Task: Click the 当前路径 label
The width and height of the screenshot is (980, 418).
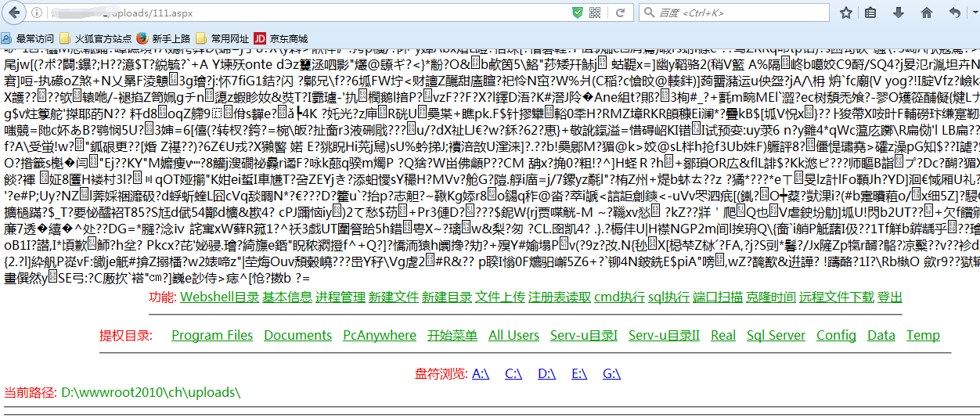Action: [31, 391]
